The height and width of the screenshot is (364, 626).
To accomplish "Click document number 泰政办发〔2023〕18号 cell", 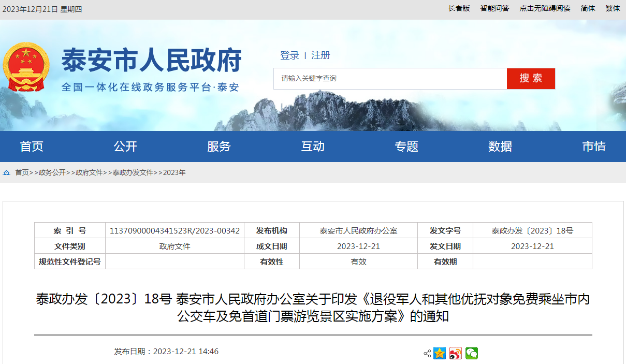I will pos(532,230).
